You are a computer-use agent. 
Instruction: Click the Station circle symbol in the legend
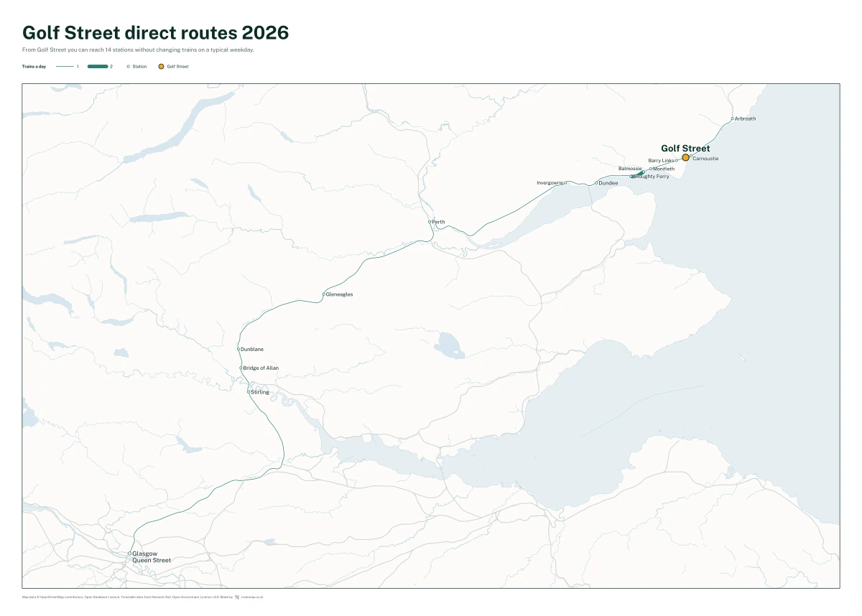coord(128,66)
